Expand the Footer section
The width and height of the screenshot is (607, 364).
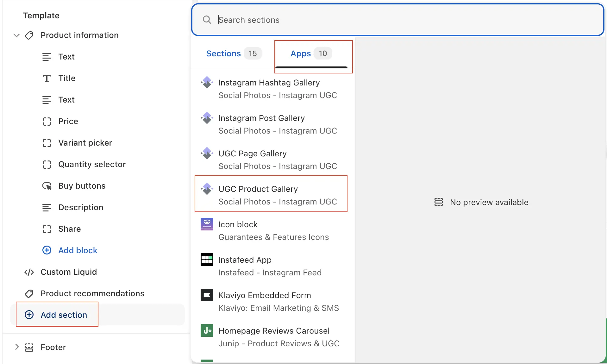tap(17, 347)
